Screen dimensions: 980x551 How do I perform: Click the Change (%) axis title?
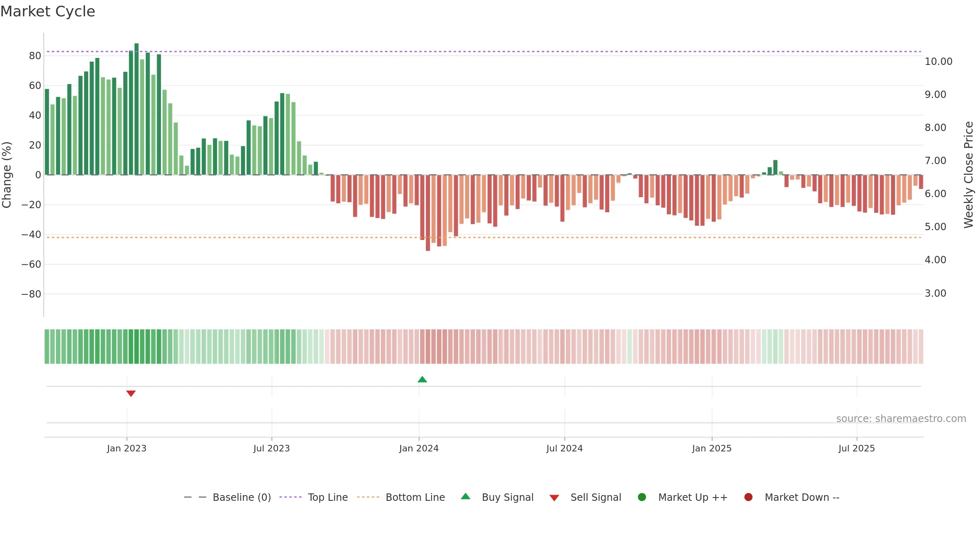[x=7, y=175]
